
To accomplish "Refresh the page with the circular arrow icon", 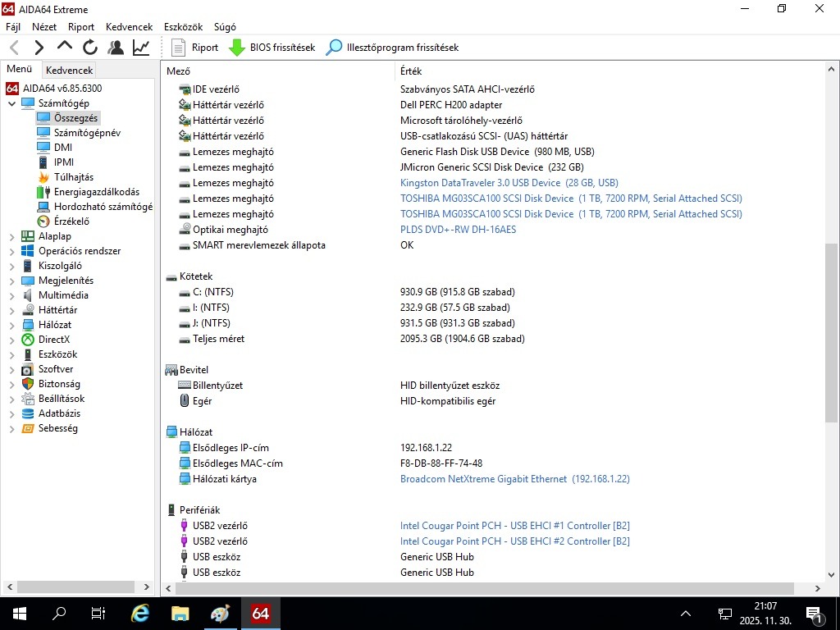I will coord(90,48).
